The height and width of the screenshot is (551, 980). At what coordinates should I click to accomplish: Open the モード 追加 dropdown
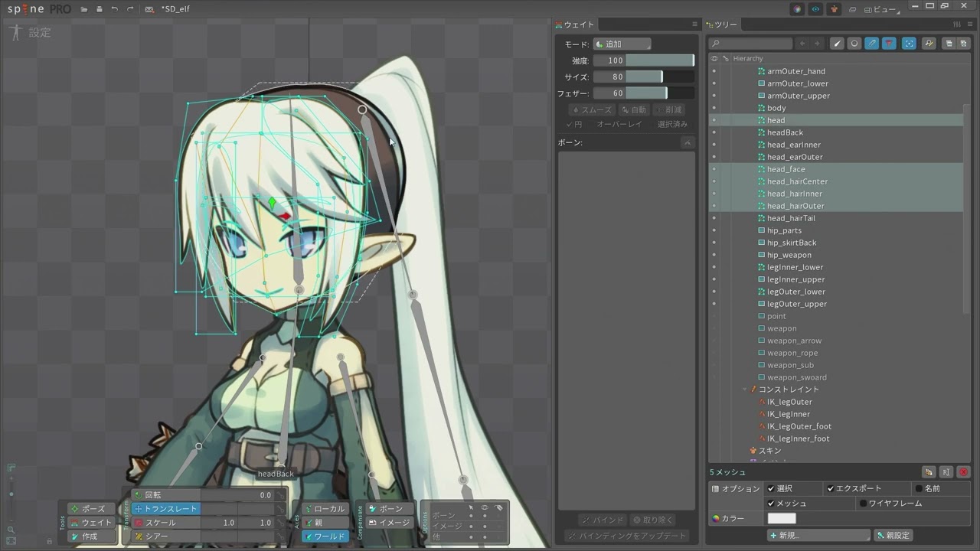point(622,44)
